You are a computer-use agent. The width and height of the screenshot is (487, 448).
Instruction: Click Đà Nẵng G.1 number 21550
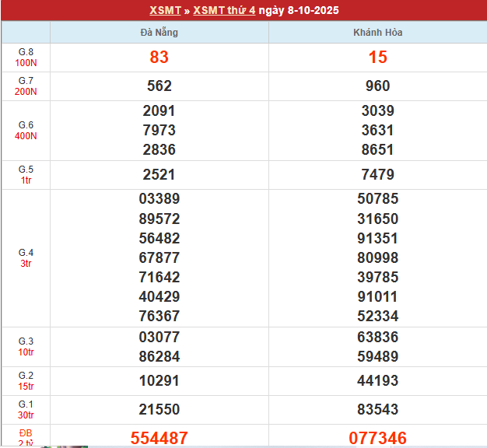[x=159, y=410]
